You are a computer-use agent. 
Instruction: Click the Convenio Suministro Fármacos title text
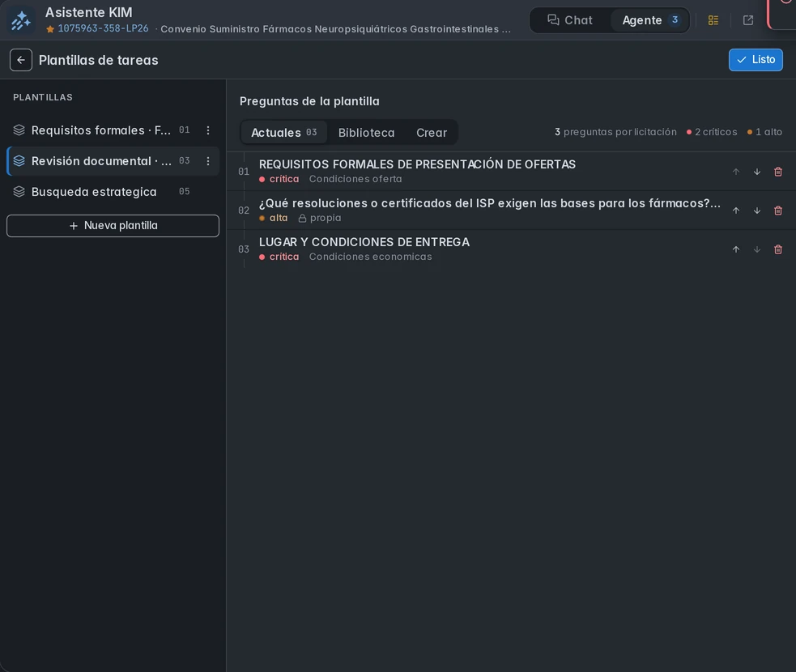tap(335, 29)
